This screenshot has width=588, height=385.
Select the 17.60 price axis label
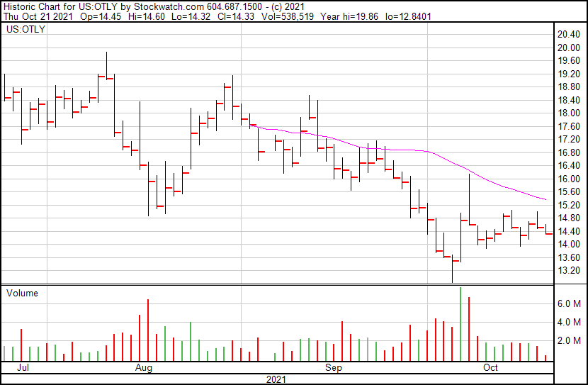pos(568,126)
